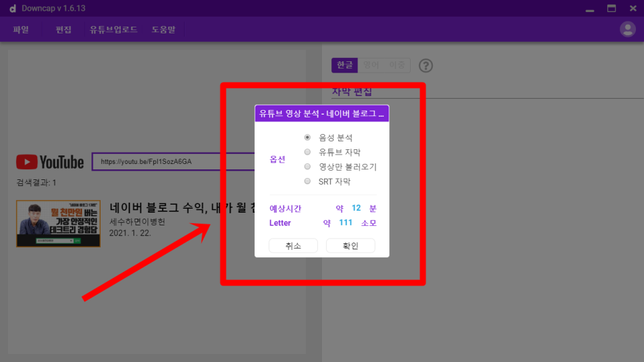The height and width of the screenshot is (362, 644).
Task: Confirm with the 확인 button
Action: click(x=351, y=246)
